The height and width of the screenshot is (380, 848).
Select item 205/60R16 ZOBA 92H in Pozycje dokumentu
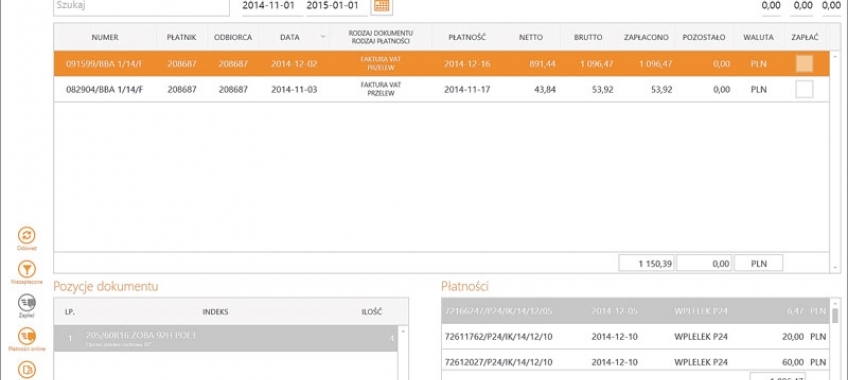pyautogui.click(x=226, y=338)
